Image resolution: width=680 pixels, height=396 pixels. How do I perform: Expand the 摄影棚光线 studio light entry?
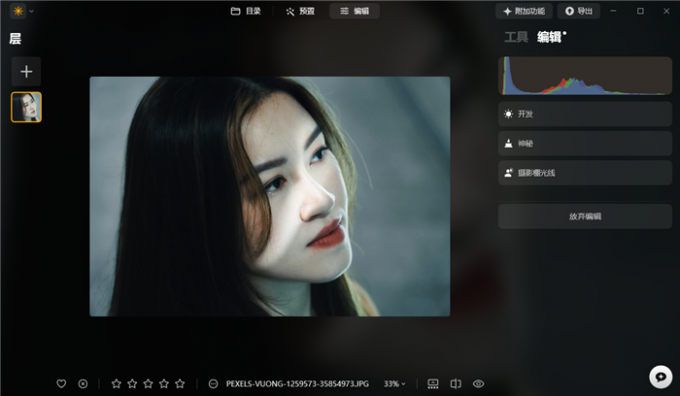(585, 173)
